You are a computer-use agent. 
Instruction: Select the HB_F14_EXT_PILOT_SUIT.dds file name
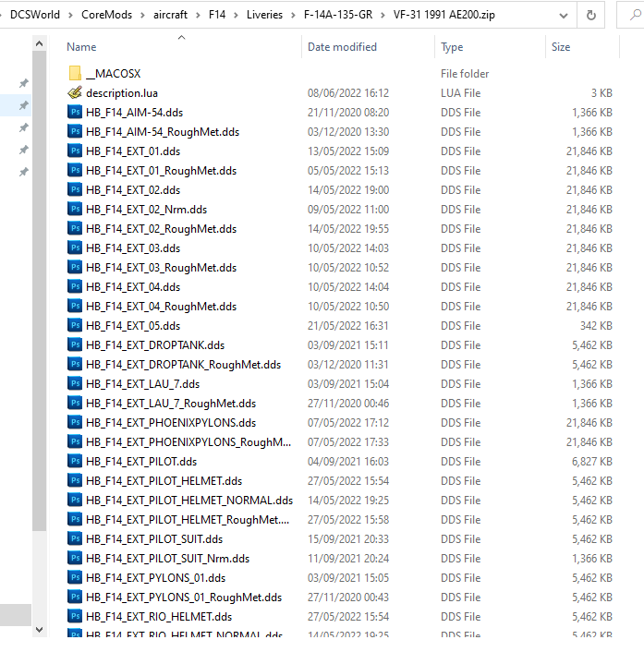(154, 539)
